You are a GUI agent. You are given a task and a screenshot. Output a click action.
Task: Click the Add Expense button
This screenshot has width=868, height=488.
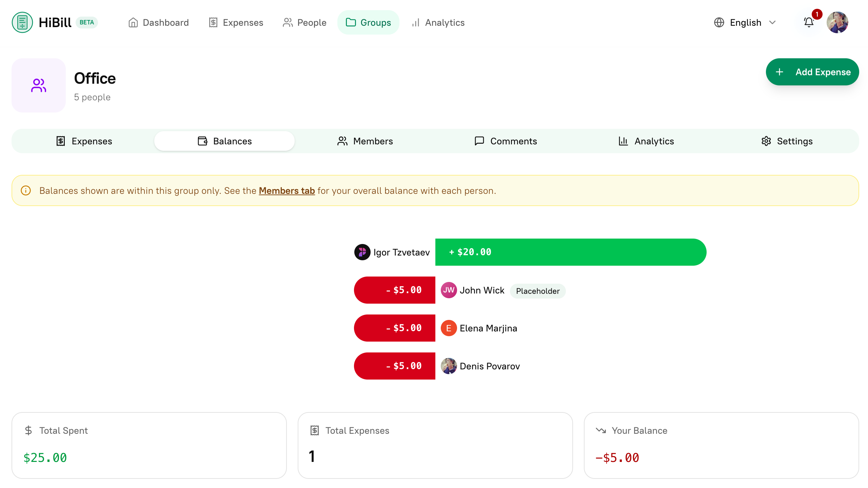click(812, 72)
